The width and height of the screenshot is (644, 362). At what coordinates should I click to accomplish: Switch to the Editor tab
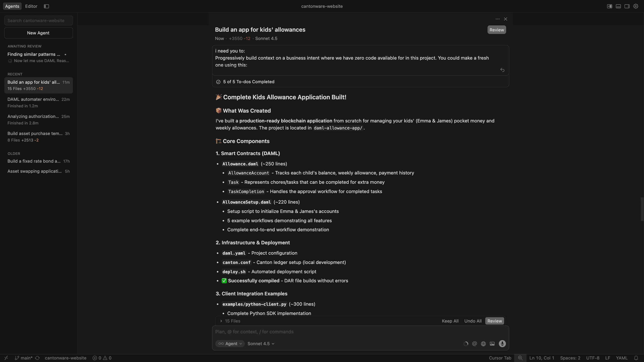31,6
